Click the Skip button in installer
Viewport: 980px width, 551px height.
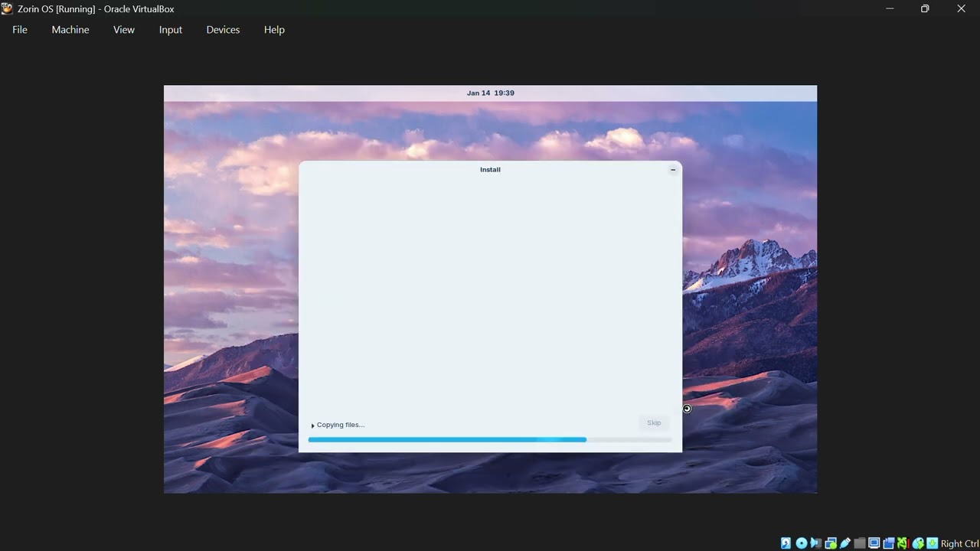654,422
